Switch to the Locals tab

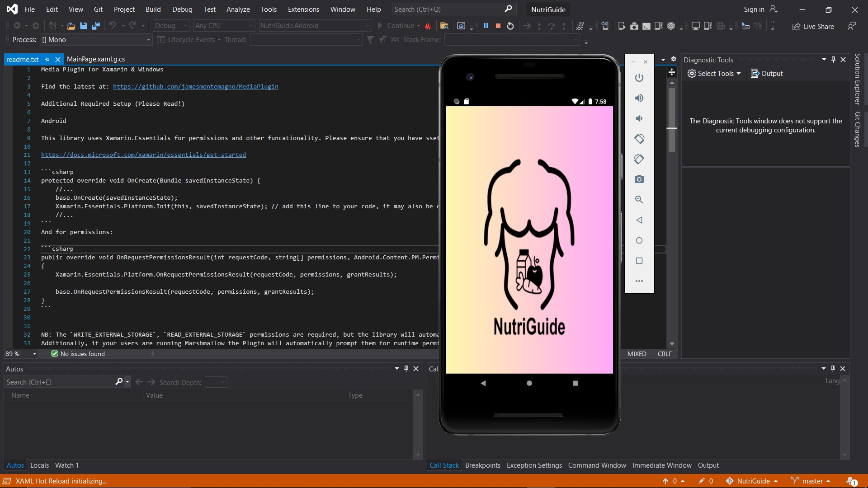click(x=39, y=465)
